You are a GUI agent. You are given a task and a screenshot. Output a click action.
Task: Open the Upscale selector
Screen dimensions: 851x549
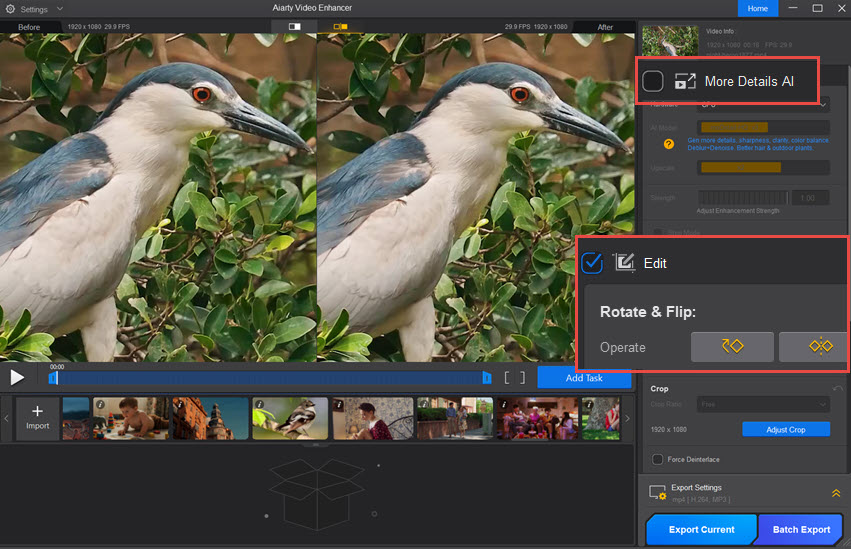pyautogui.click(x=763, y=168)
